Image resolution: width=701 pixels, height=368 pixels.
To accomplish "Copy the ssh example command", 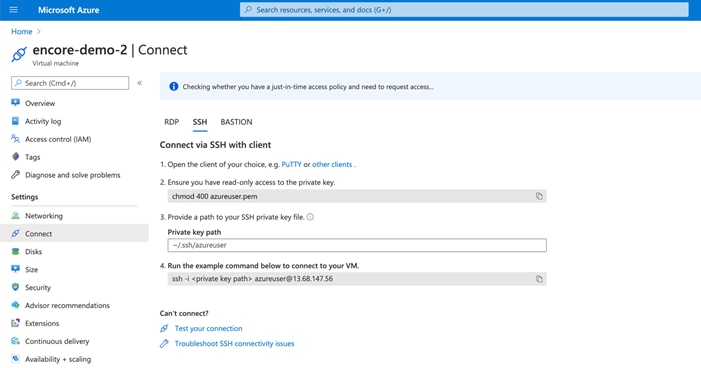I will click(x=539, y=279).
